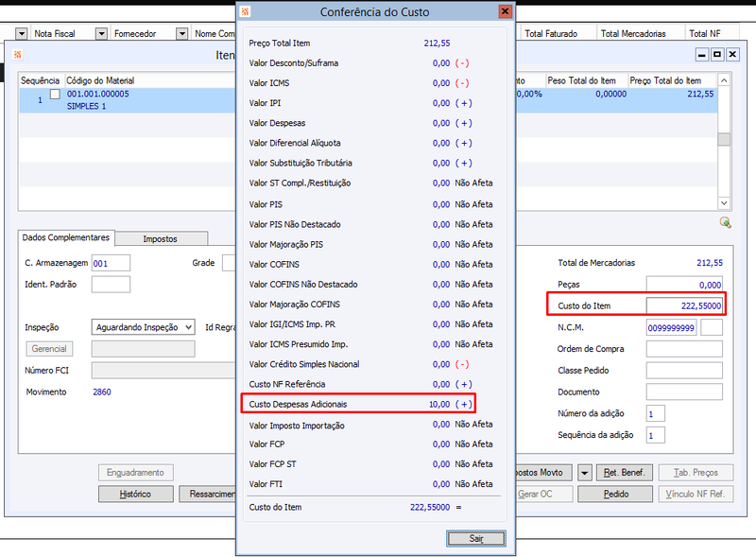Click the Sequência column header
756x557 pixels.
click(x=40, y=80)
